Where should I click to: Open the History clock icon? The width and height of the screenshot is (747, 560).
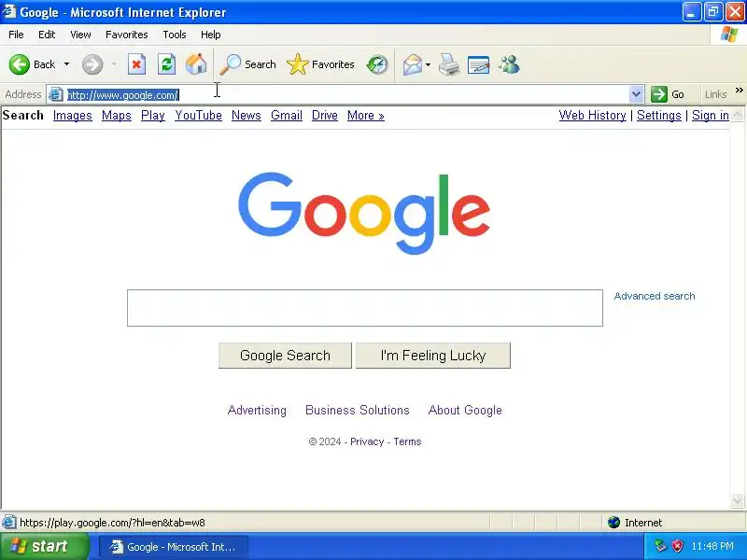[377, 64]
